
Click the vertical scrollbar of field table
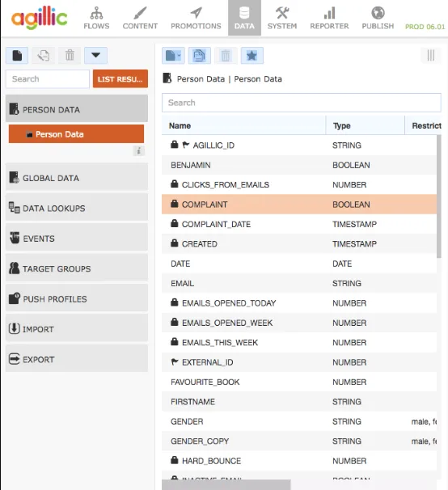coord(439,196)
